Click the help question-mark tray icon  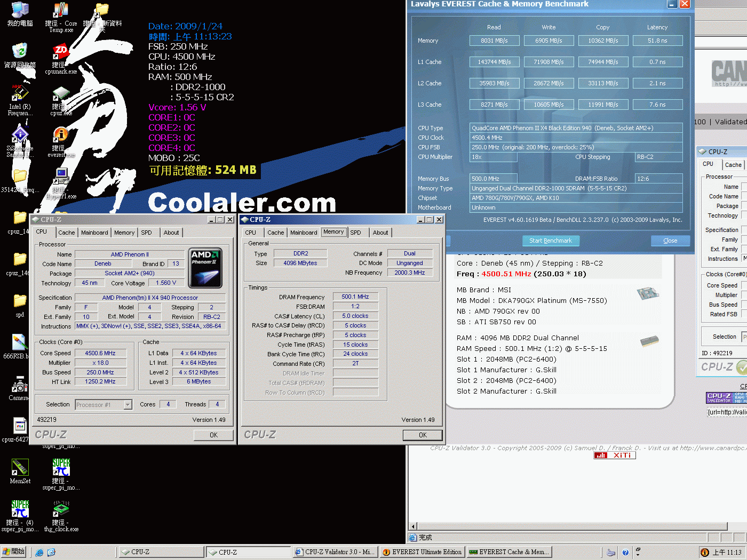pos(625,553)
